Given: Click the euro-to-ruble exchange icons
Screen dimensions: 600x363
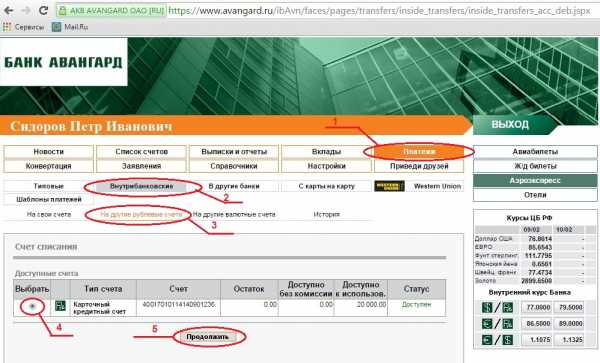Looking at the screenshot, I should (x=497, y=324).
